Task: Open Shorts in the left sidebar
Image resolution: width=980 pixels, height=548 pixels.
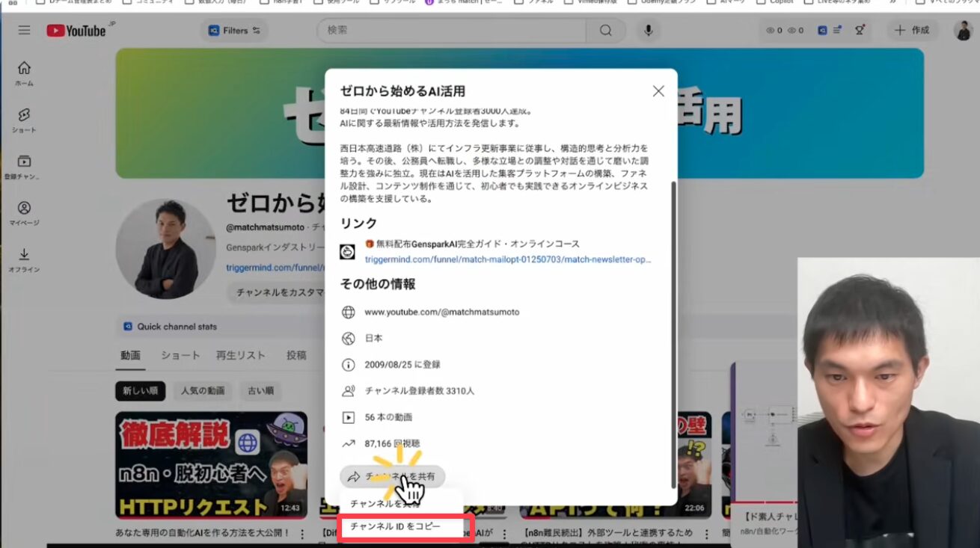Action: click(x=24, y=120)
